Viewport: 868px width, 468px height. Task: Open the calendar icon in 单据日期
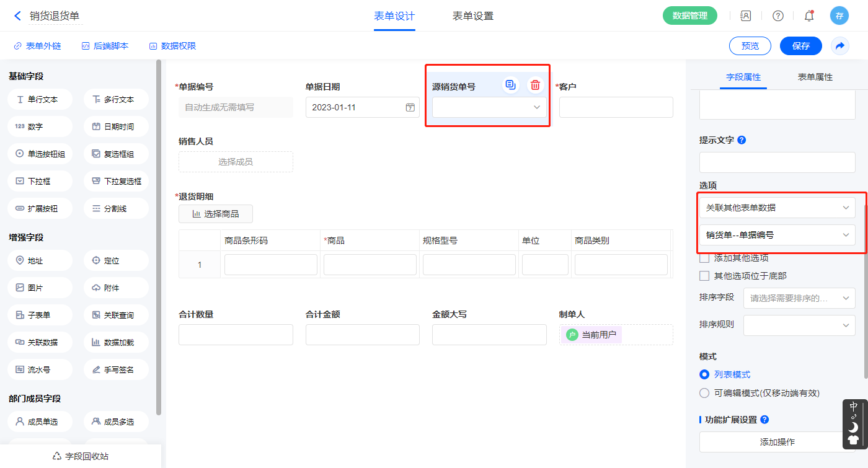[410, 107]
